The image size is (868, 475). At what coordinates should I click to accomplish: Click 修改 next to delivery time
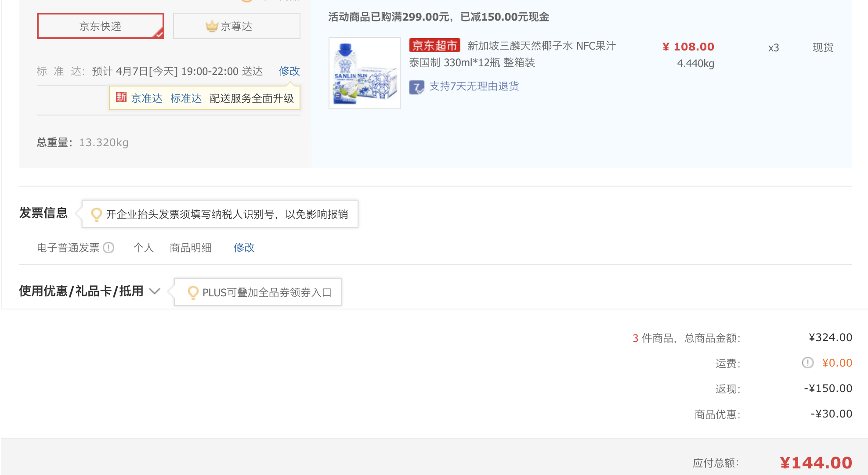click(289, 71)
